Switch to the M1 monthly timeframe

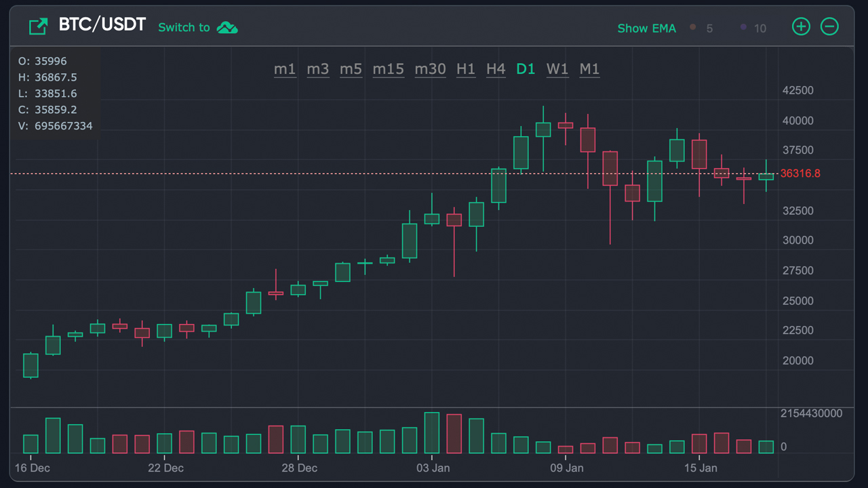[x=589, y=69]
